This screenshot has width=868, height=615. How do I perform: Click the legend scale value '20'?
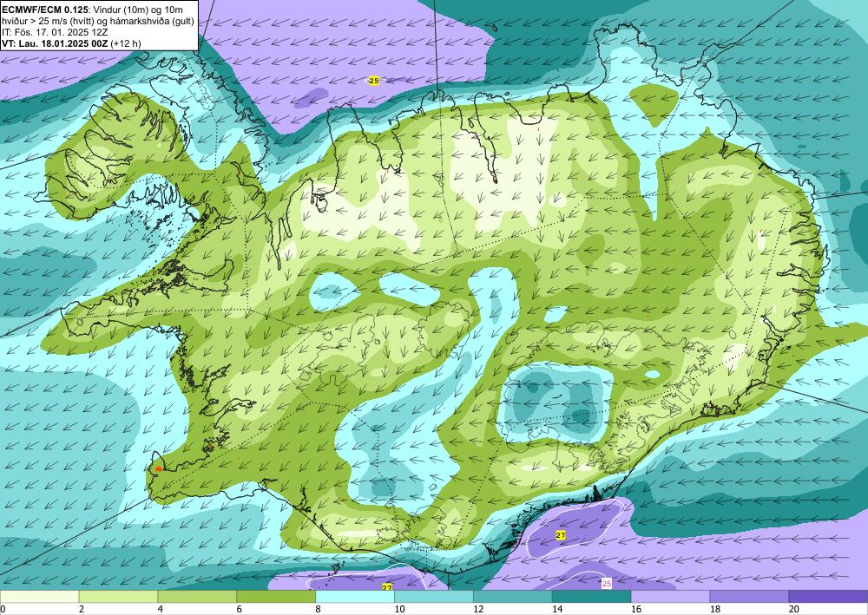[x=794, y=610]
